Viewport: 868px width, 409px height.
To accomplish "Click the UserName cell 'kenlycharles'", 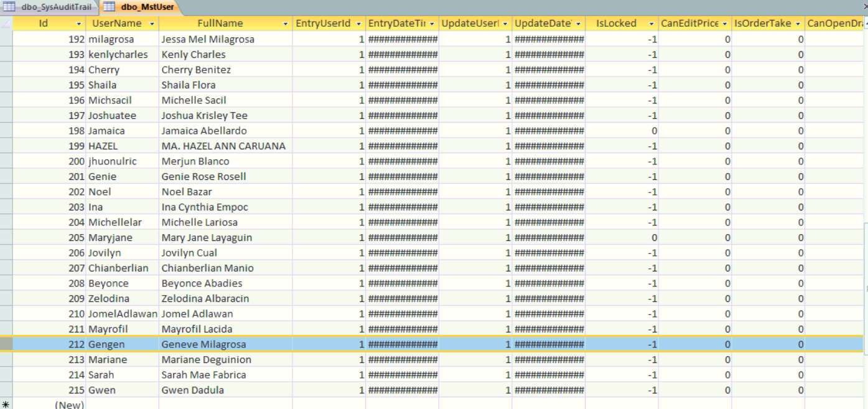I will (118, 55).
